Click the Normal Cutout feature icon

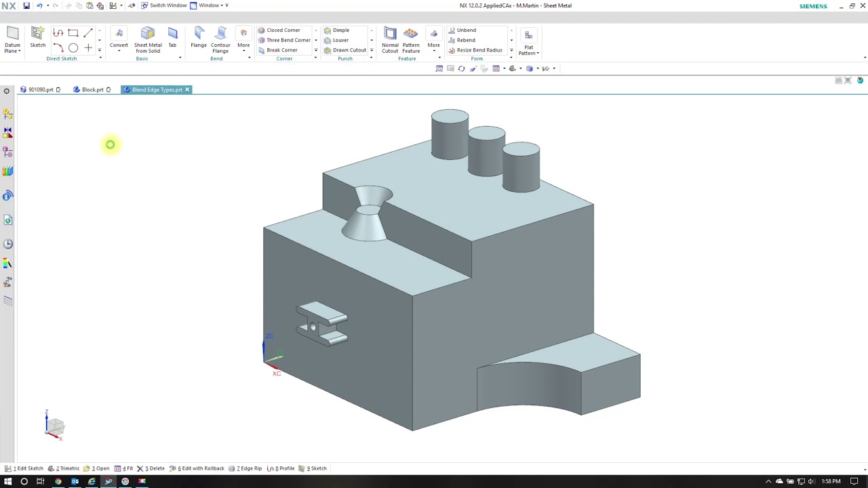(x=390, y=40)
